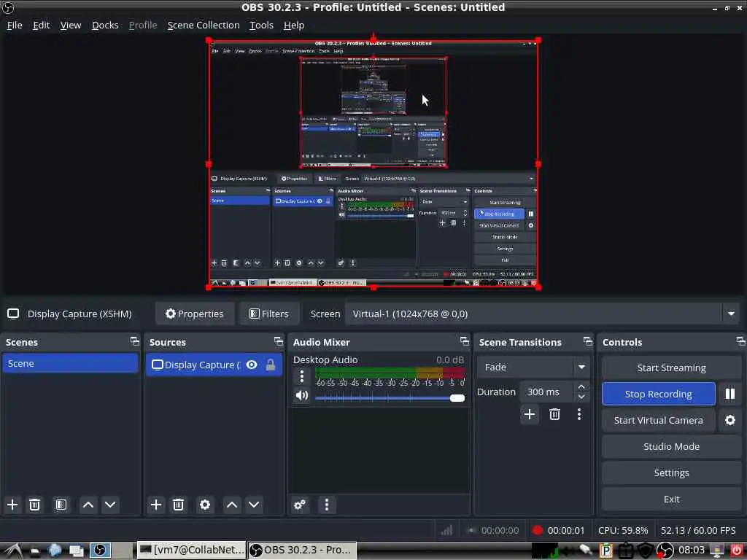747x560 pixels.
Task: Pop out the Scenes dock panel
Action: click(135, 341)
